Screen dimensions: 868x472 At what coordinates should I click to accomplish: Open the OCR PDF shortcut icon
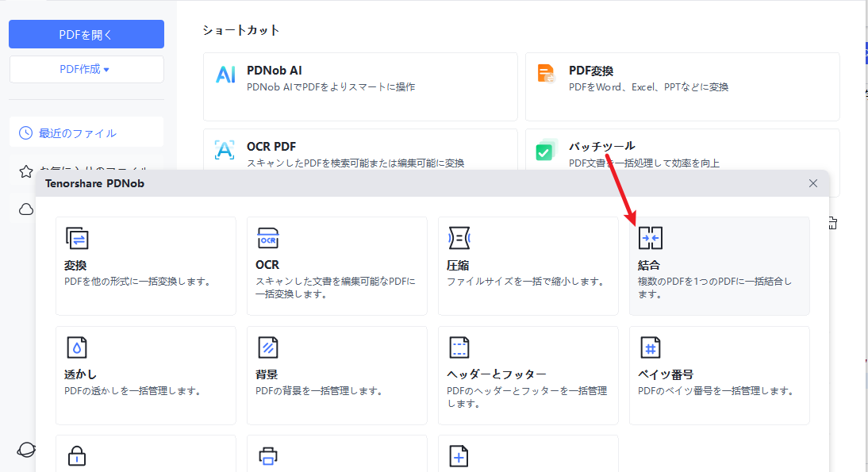tap(226, 151)
